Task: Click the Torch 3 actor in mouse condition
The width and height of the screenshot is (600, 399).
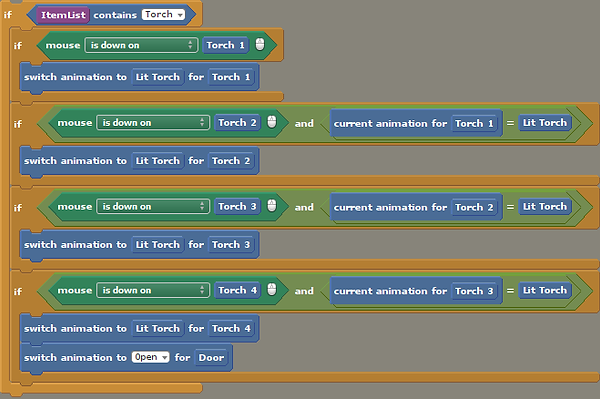Action: pos(237,207)
